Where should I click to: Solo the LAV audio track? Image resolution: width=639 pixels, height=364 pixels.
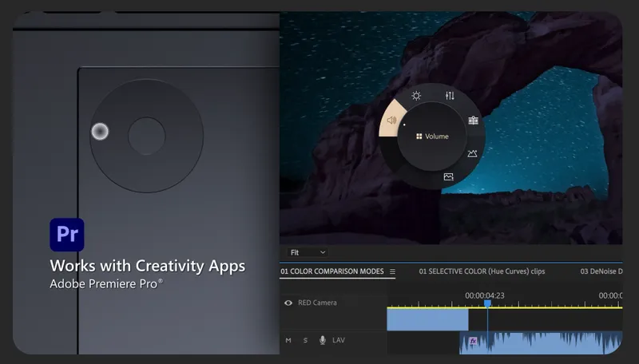click(x=305, y=341)
